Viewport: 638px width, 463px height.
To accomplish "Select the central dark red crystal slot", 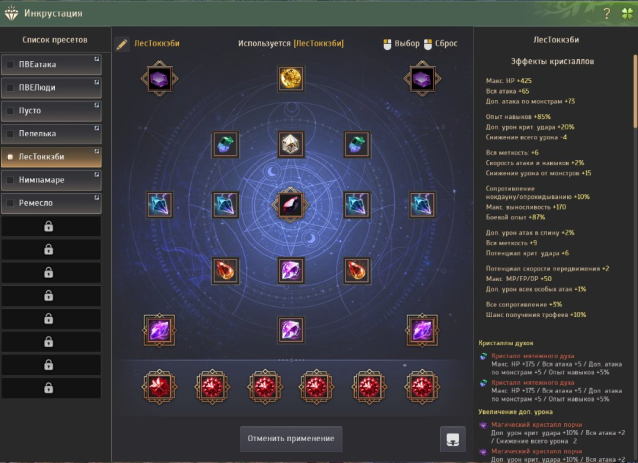I will (291, 205).
